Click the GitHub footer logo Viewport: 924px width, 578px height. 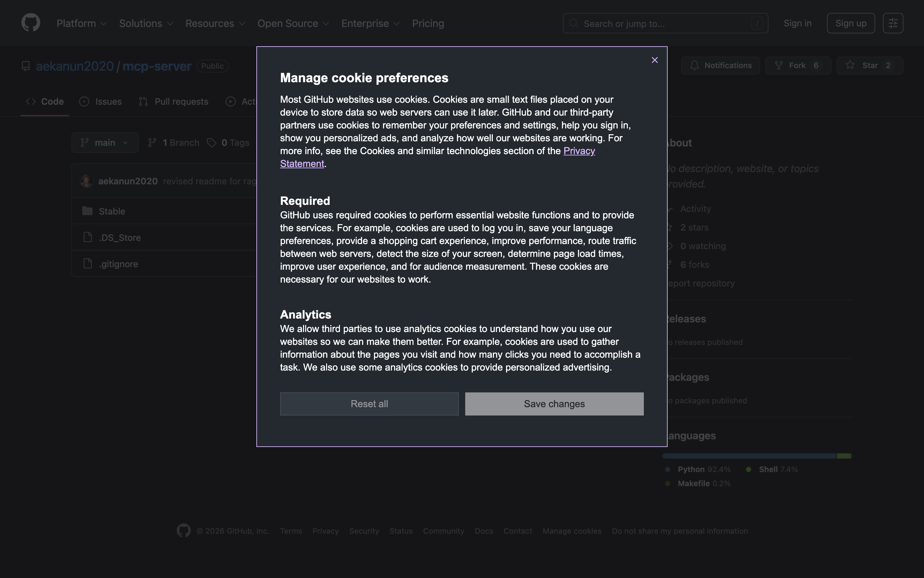pyautogui.click(x=183, y=530)
